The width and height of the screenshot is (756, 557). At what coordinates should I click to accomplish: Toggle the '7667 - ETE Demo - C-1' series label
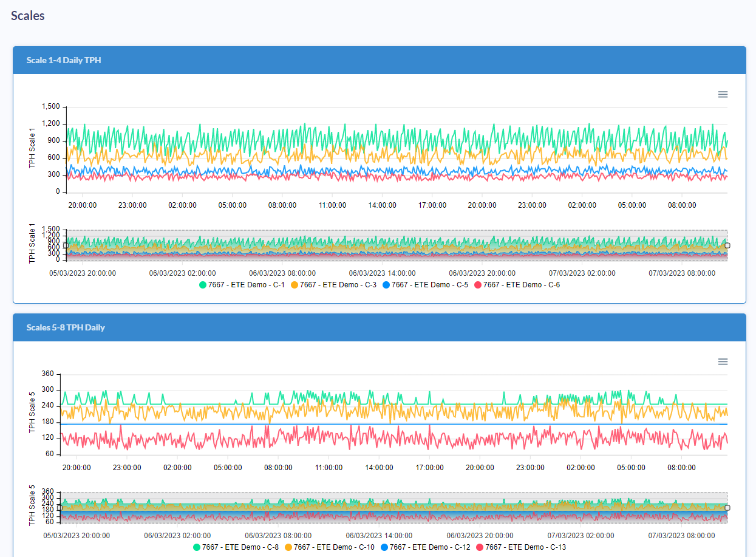pyautogui.click(x=247, y=285)
